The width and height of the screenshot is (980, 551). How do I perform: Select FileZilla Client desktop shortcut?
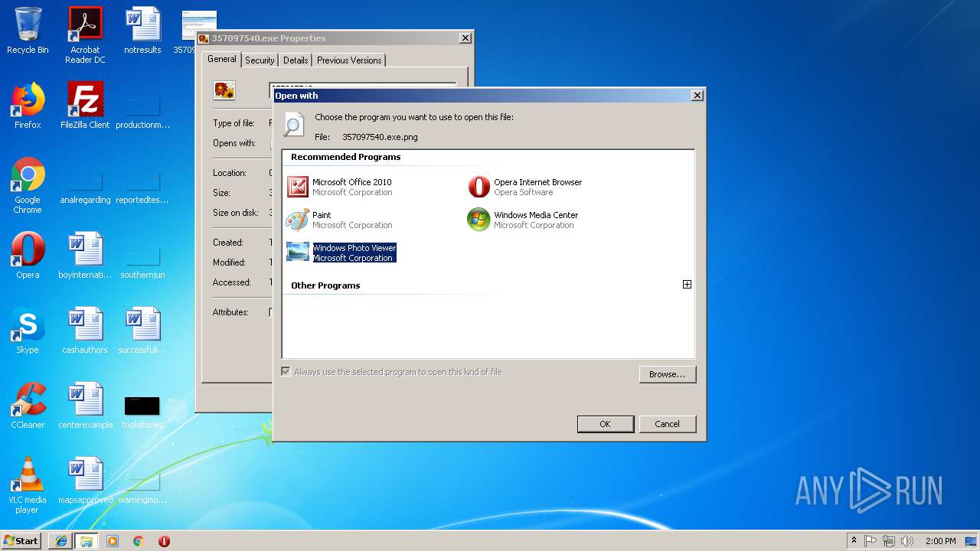[85, 106]
